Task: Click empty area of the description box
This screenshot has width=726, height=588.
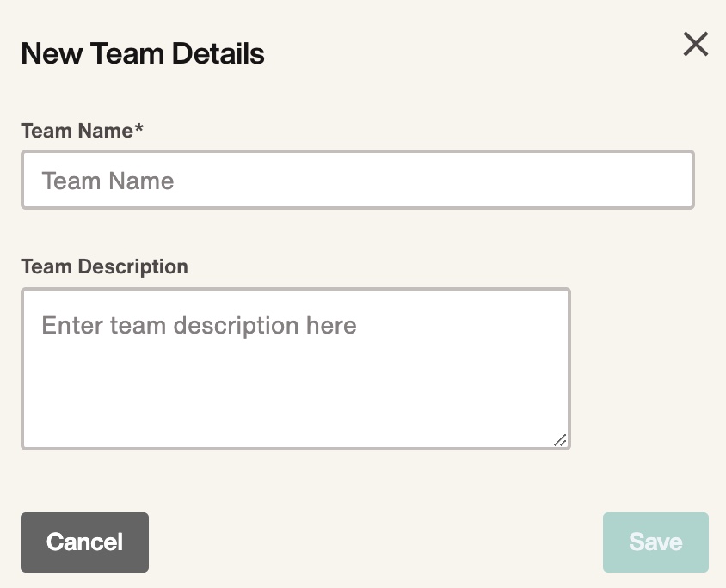Action: (295, 393)
